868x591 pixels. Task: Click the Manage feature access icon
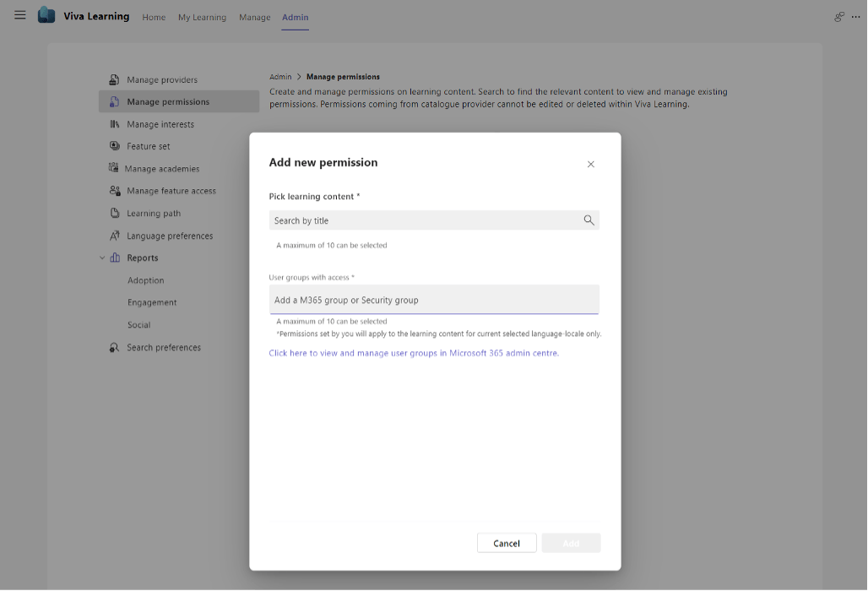(x=115, y=191)
